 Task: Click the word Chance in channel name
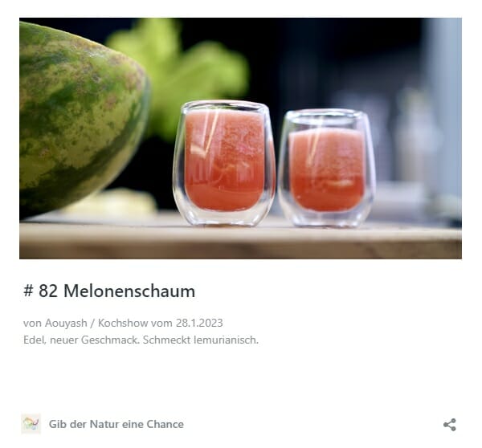coord(165,424)
